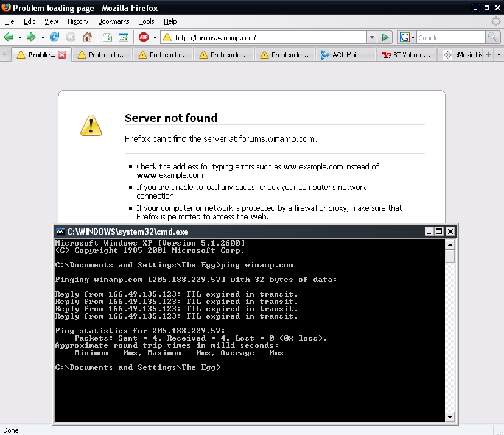Viewport: 504px width, 435px height.
Task: Click cmd.exe scrollbar up arrow
Action: point(450,244)
